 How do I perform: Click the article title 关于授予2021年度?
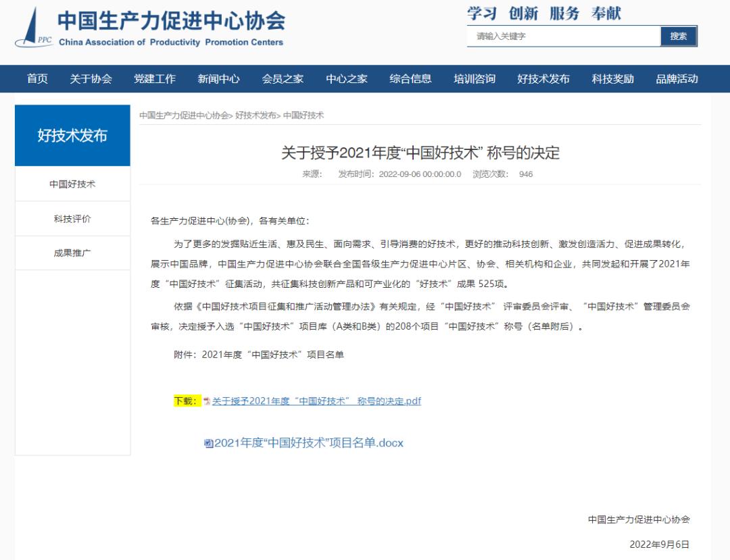point(420,153)
